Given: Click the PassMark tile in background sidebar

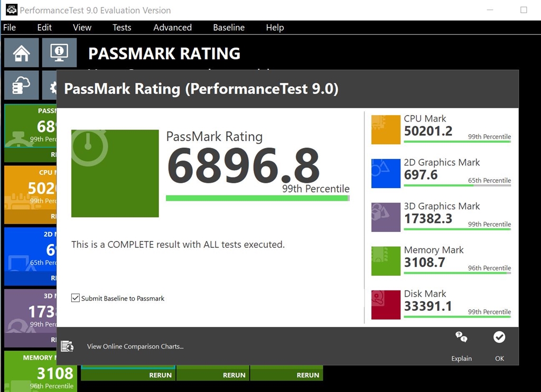Looking at the screenshot, I should [x=30, y=133].
